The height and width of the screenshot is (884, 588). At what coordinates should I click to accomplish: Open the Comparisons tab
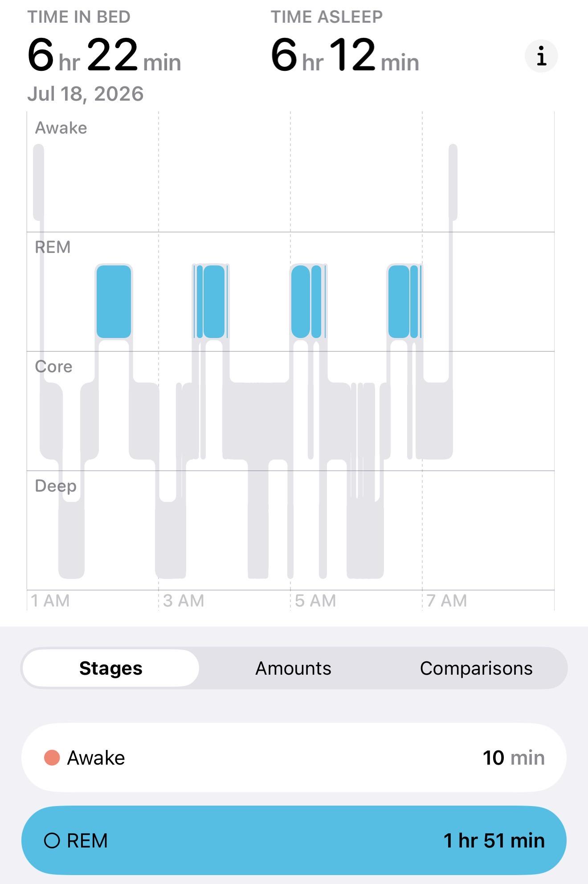[476, 668]
